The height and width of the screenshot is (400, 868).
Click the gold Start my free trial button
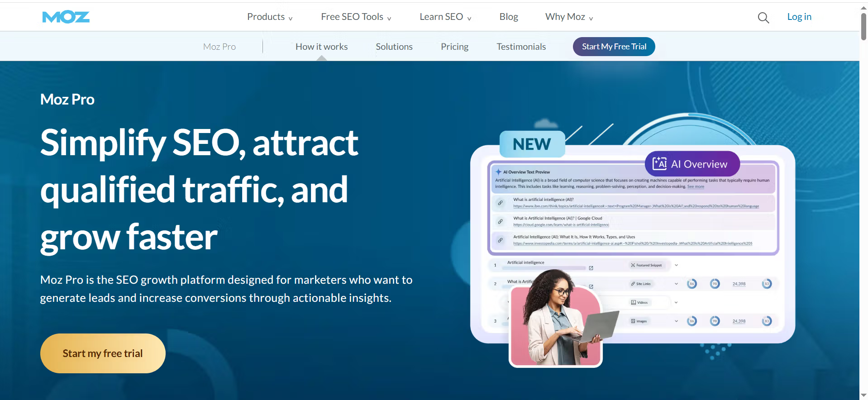(x=103, y=353)
